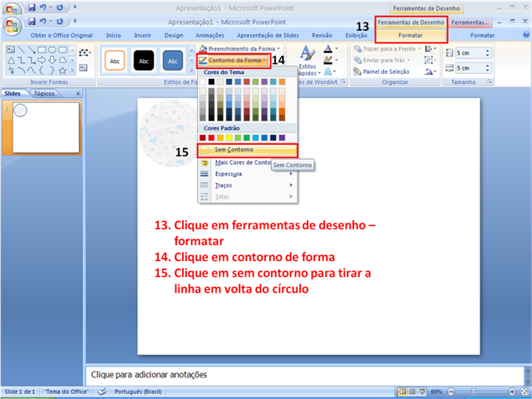Image resolution: width=532 pixels, height=399 pixels.
Task: Apply the orange outlined Abc shape style
Action: pyautogui.click(x=115, y=61)
